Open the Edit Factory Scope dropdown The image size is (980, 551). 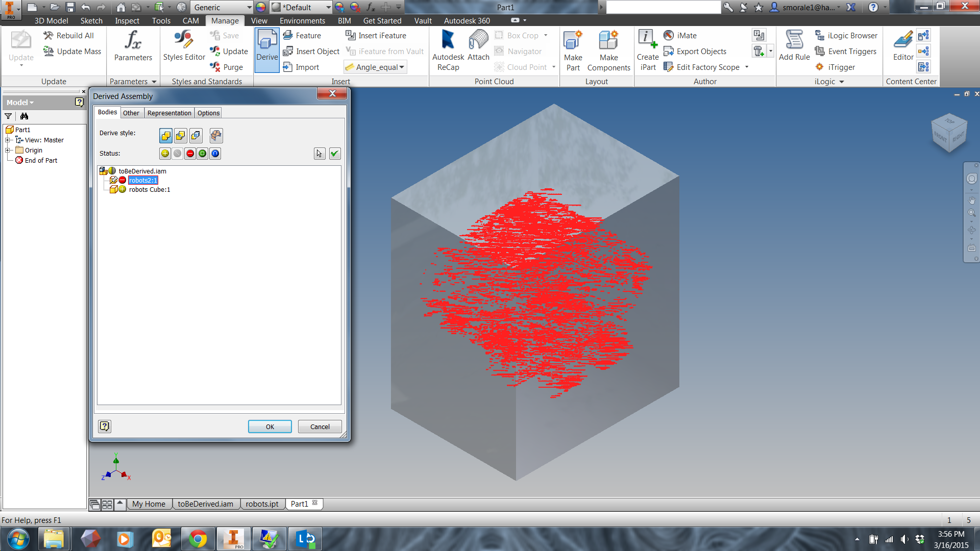(x=747, y=67)
